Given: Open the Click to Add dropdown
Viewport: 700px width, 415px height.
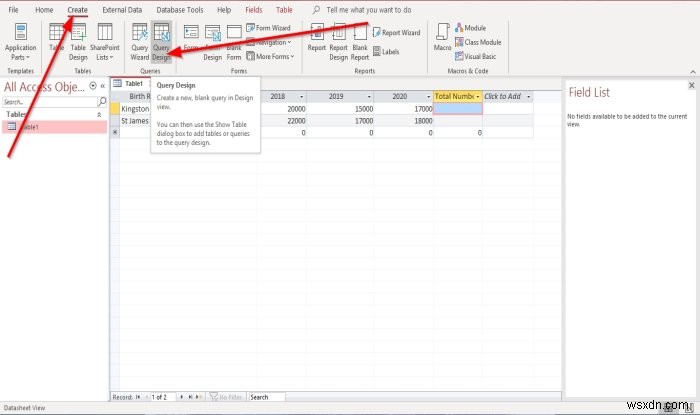Looking at the screenshot, I should tap(529, 96).
